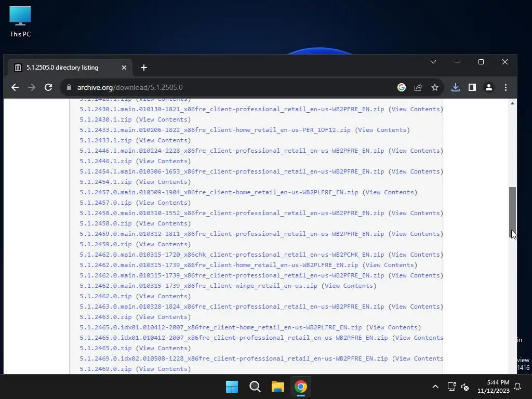
Task: Download 5.1.2430.1.main professional zip file
Action: tap(232, 109)
